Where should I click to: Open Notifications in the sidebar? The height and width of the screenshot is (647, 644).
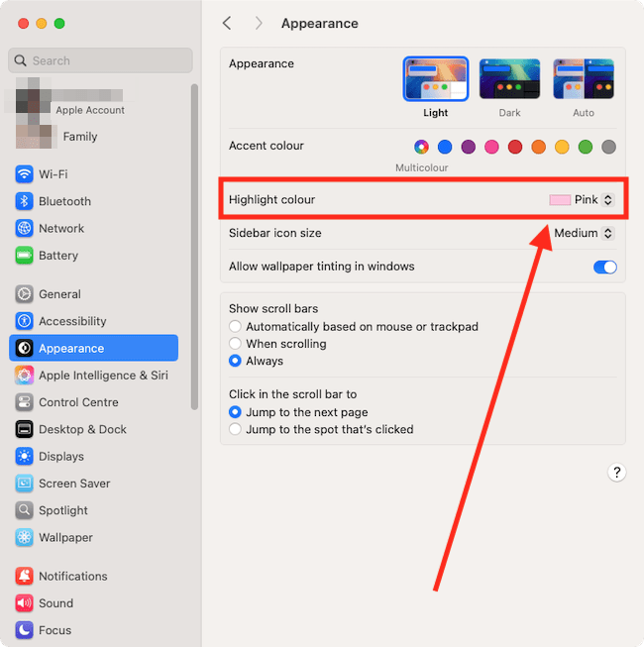click(x=72, y=577)
